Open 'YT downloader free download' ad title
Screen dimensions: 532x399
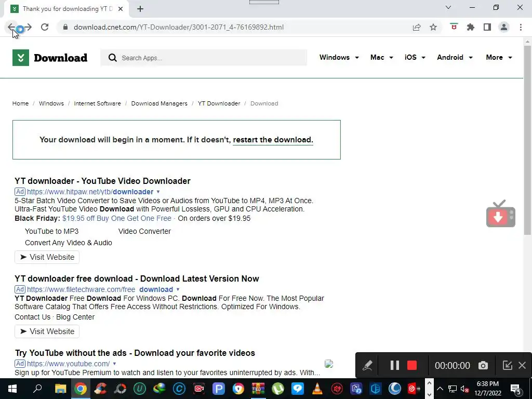(137, 278)
